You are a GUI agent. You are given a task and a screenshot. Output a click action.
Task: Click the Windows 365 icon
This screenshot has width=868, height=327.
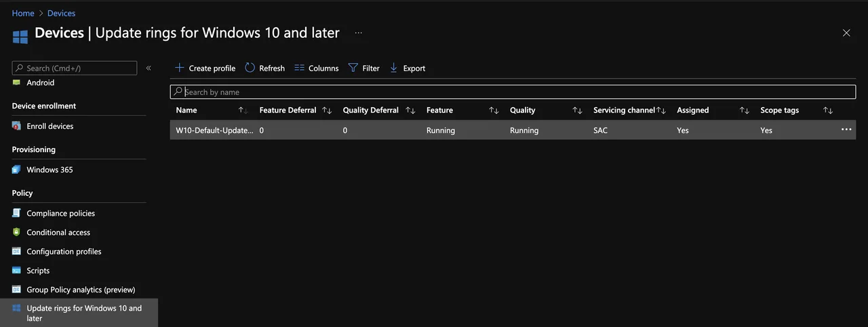(x=16, y=169)
